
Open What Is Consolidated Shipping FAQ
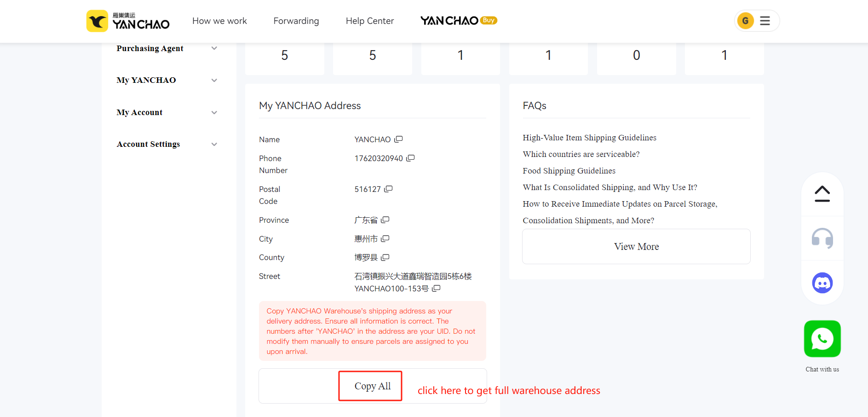click(610, 187)
